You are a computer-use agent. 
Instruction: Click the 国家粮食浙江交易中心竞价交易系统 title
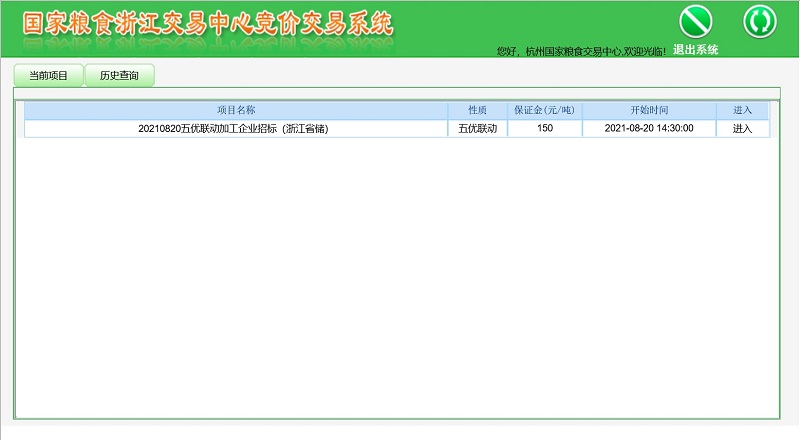click(208, 23)
